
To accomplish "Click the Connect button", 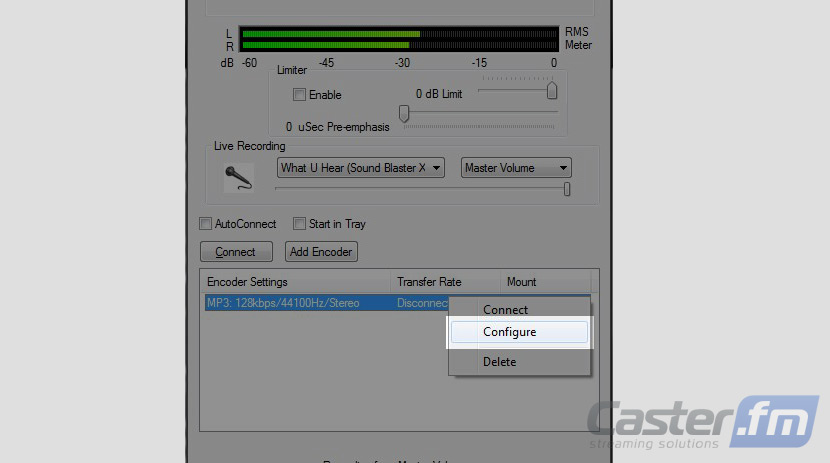I will tap(236, 252).
